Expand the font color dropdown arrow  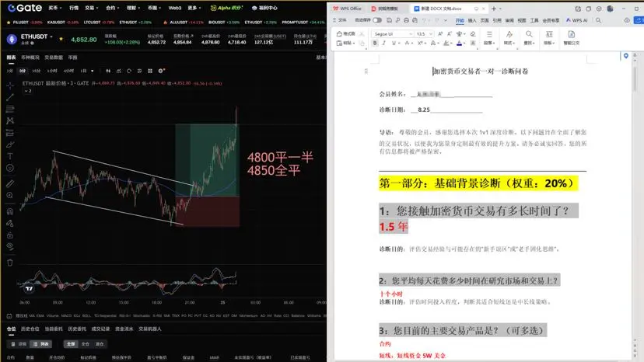(464, 43)
